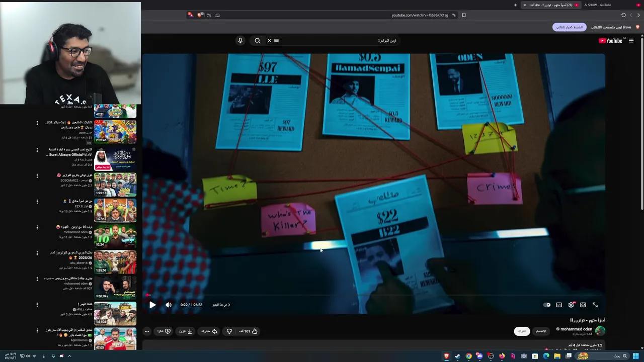Viewport: 644px width, 362px height.
Task: Open options menu for MjrmGames video
Action: (37, 330)
